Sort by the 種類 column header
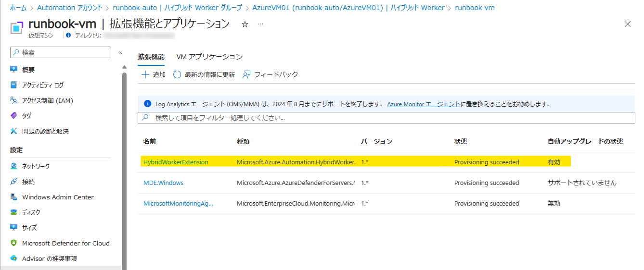644x270 pixels. coord(243,141)
